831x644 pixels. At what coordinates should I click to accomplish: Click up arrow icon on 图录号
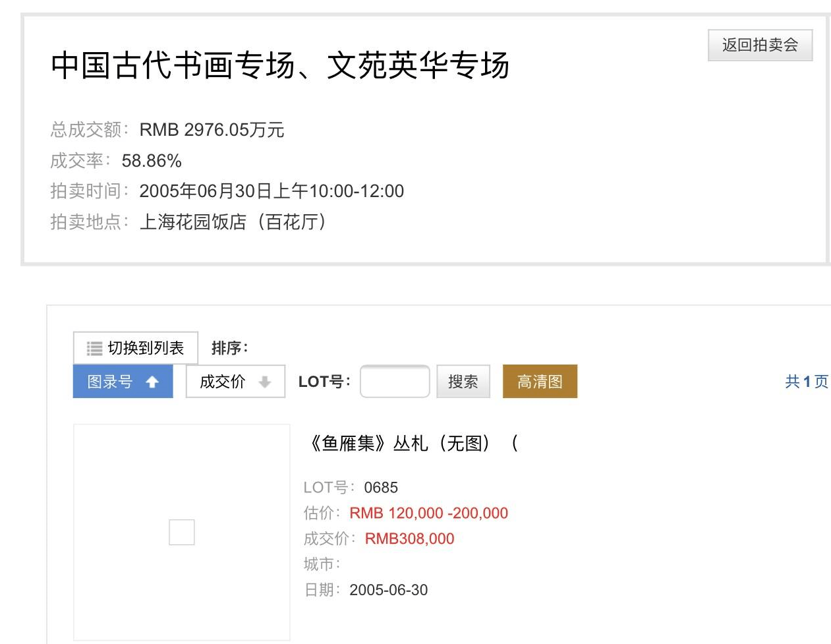point(152,382)
